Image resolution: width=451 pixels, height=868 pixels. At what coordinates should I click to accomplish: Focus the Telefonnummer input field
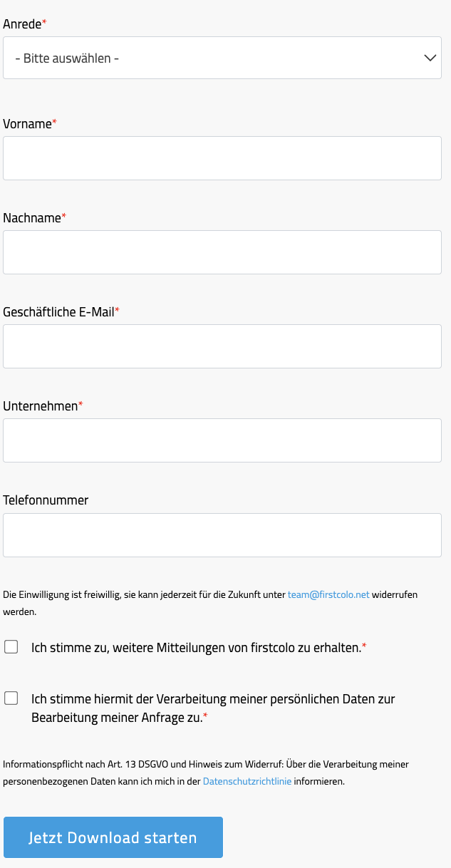(x=222, y=535)
